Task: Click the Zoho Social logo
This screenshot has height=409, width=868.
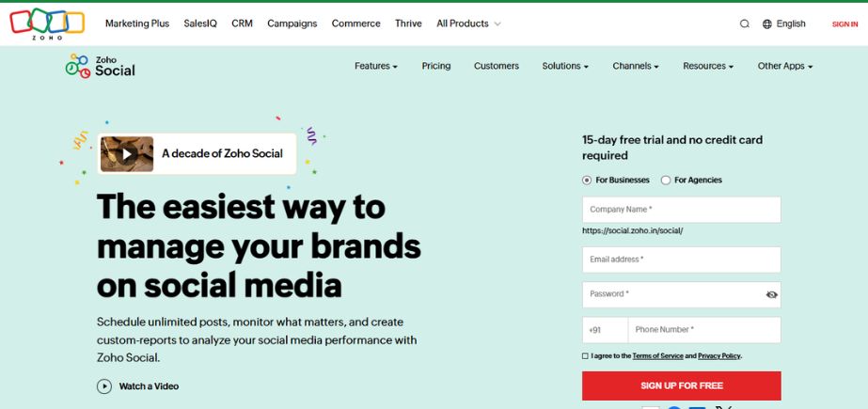Action: pos(100,66)
